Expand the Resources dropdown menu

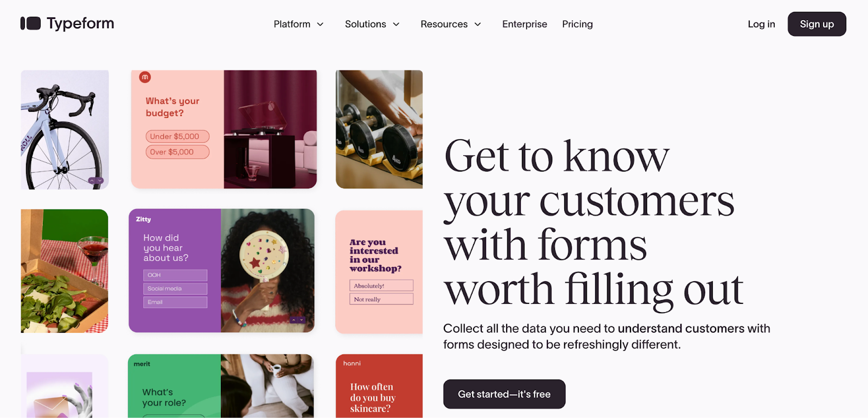point(451,24)
